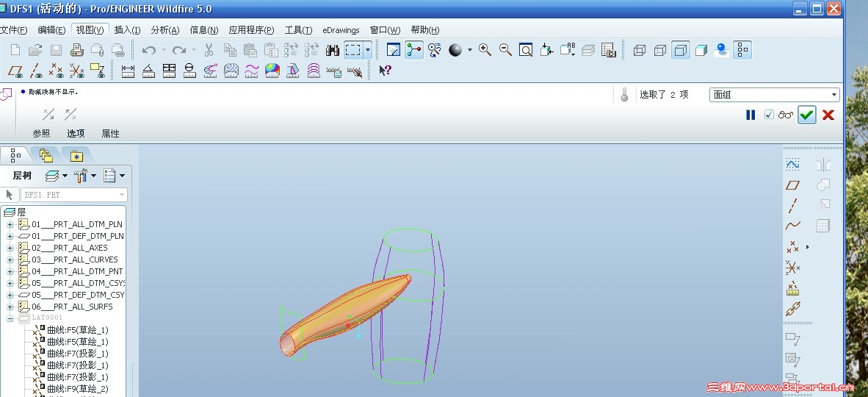Toggle the preview checkbox
868x397 pixels.
point(769,115)
